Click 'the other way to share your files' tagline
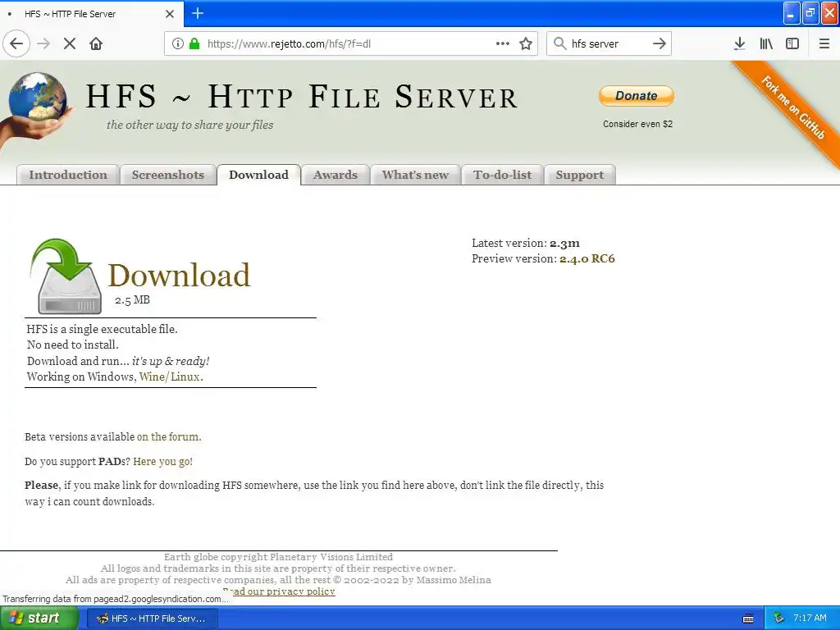Viewport: 840px width, 630px height. [x=189, y=125]
